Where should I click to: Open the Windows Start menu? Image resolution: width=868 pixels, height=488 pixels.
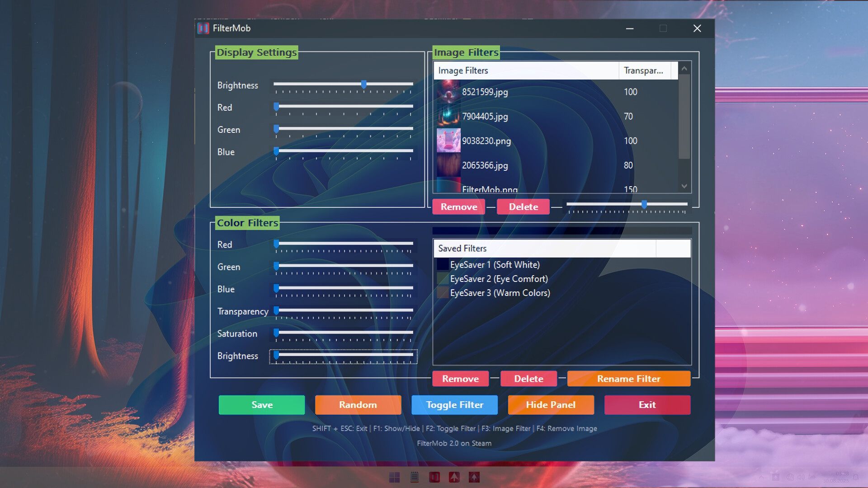pyautogui.click(x=395, y=477)
